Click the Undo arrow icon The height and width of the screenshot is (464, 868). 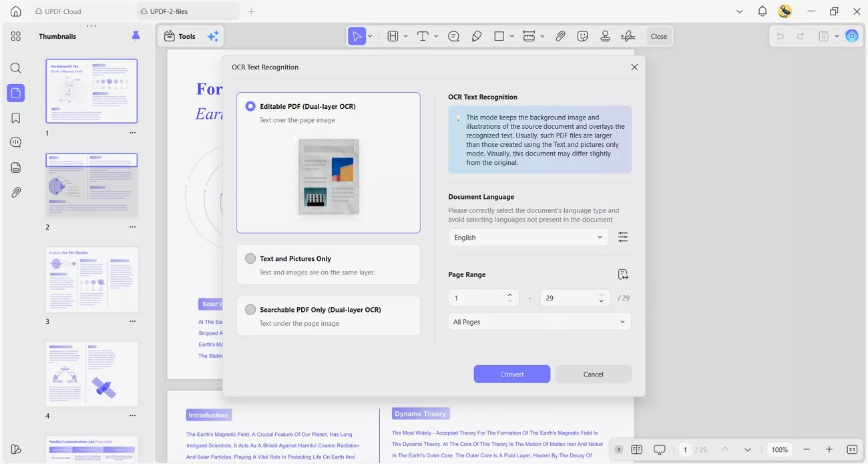click(780, 36)
